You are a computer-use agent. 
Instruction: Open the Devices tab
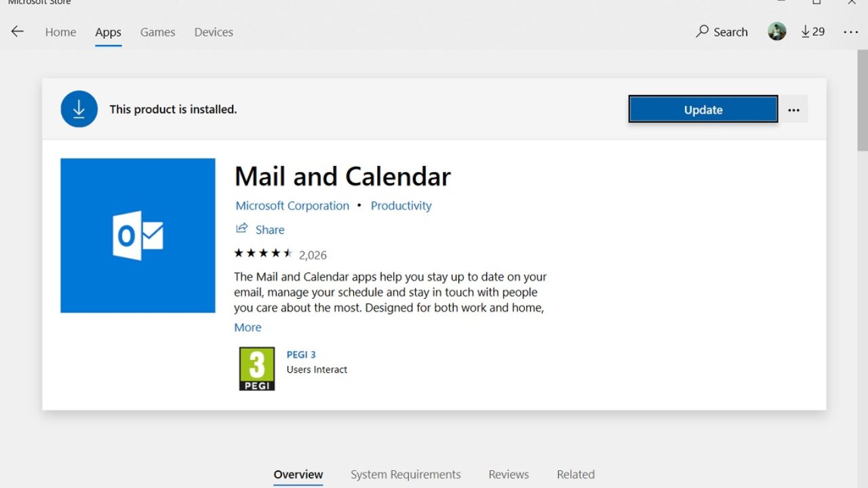click(214, 32)
